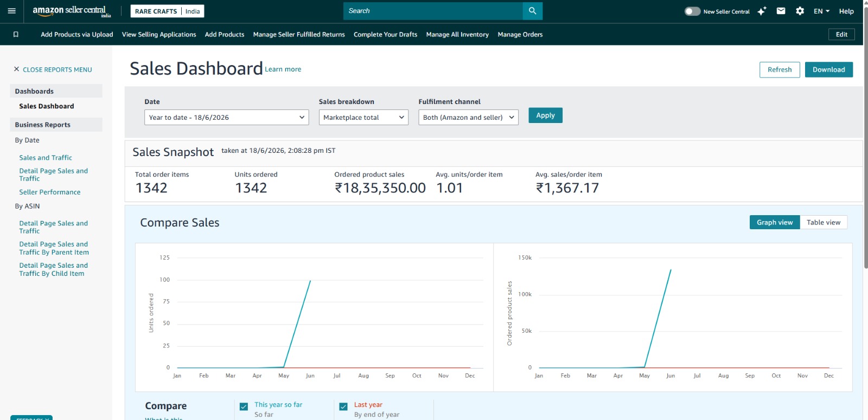Focus the top search input field
Screen dimensions: 868x420
coord(433,11)
